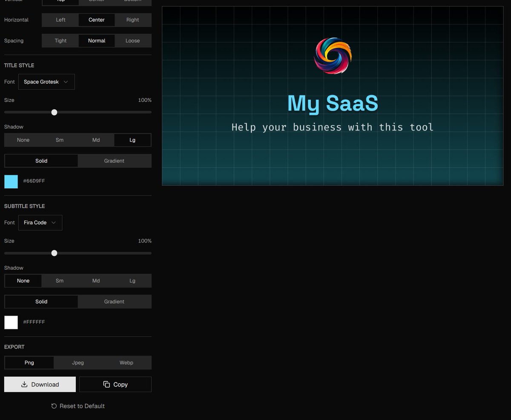This screenshot has height=420, width=511.
Task: Click the #66D9FF hex value
Action: coord(34,181)
